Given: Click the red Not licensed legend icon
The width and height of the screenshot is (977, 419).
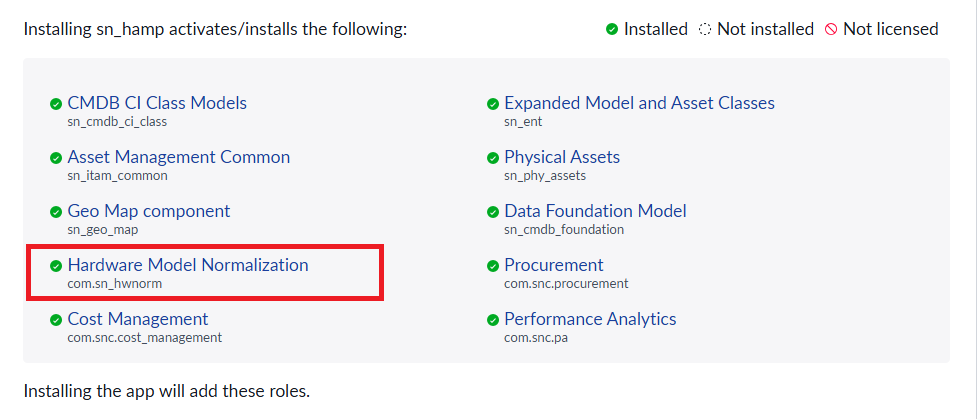Looking at the screenshot, I should click(x=831, y=30).
